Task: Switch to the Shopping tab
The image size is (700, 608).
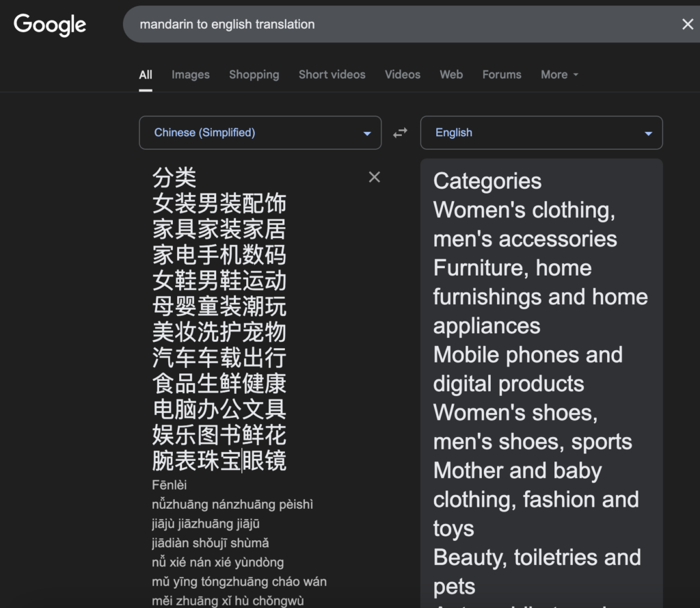Action: tap(254, 75)
